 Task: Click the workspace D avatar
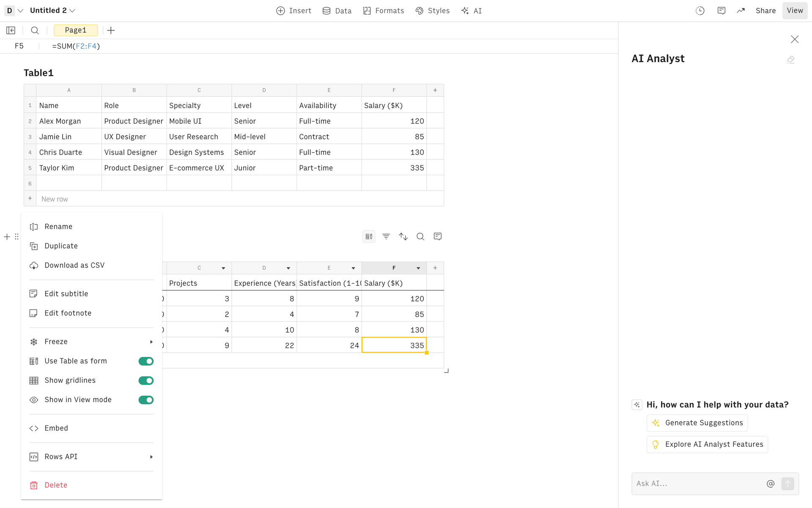click(x=9, y=11)
